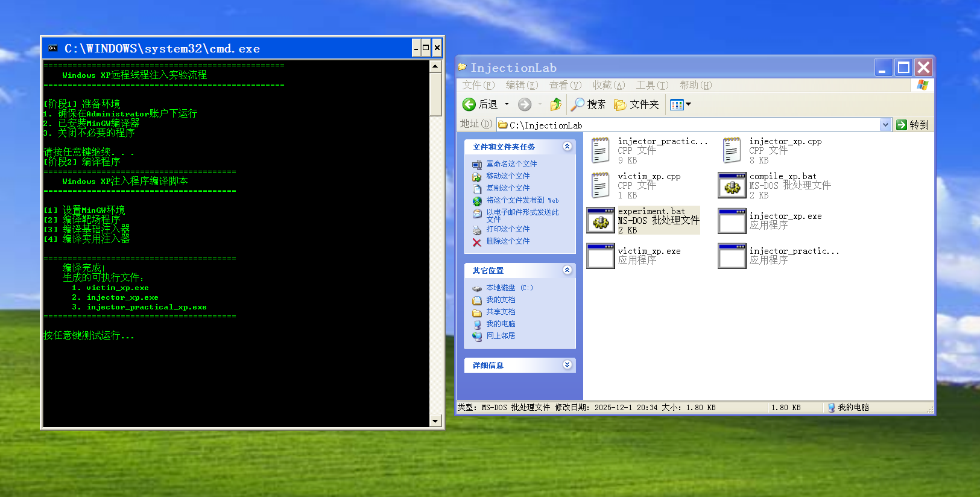
Task: Open the 收藏(A) menu
Action: 609,85
